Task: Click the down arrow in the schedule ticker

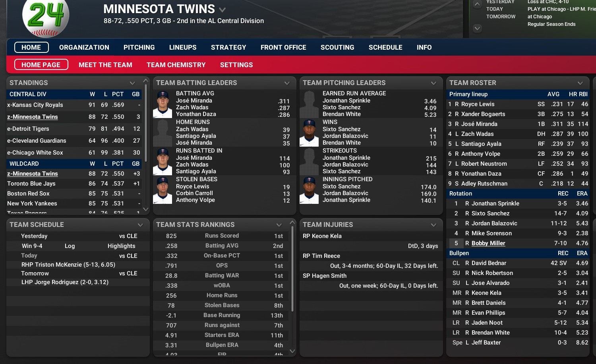Action: tap(477, 28)
